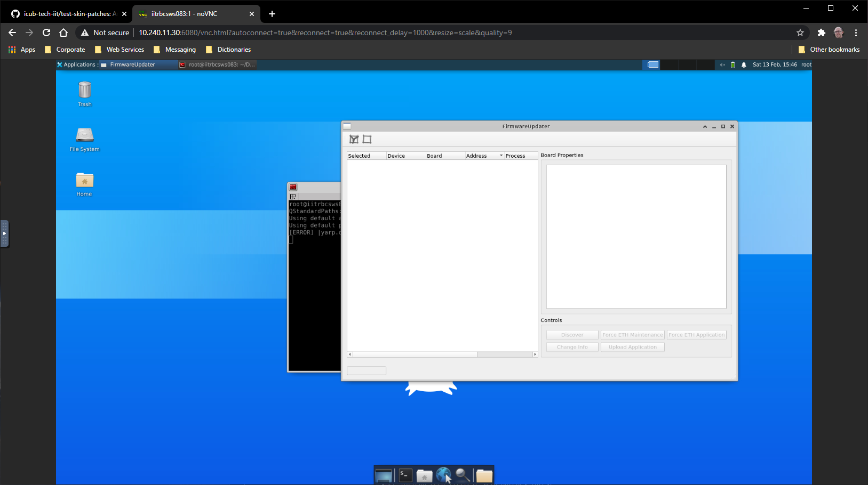Click the Board column header
Screen dimensions: 868x485
click(x=445, y=156)
